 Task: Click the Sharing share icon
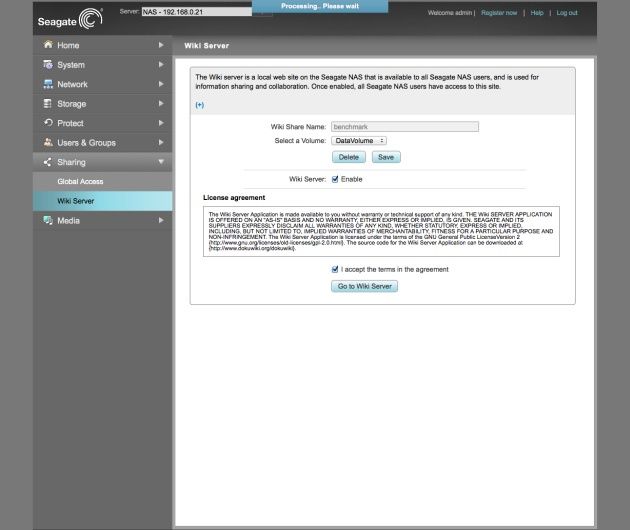[x=47, y=162]
